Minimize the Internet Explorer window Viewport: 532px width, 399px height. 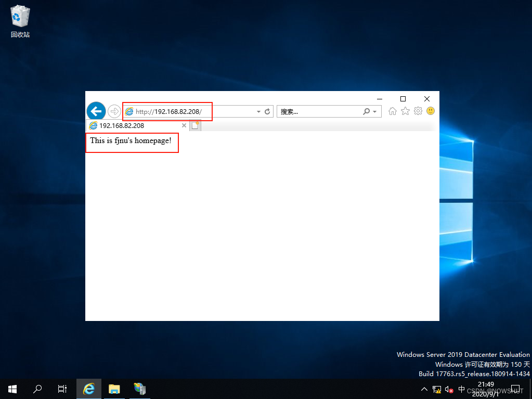(380, 99)
